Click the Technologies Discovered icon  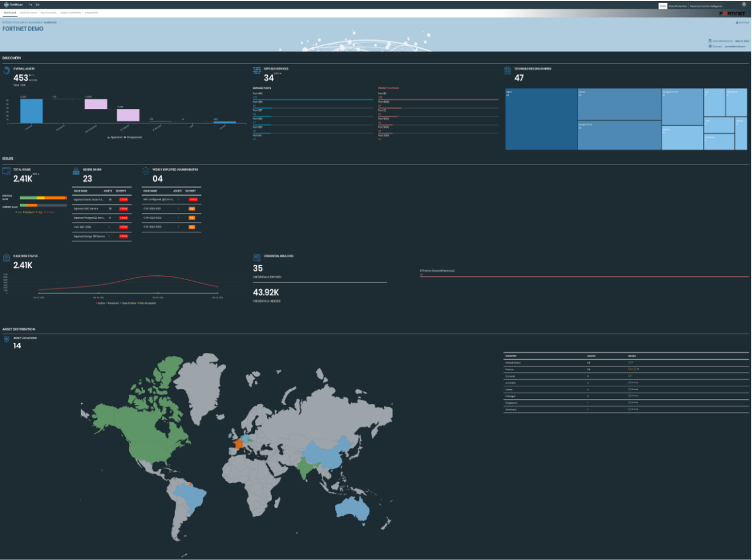(508, 70)
